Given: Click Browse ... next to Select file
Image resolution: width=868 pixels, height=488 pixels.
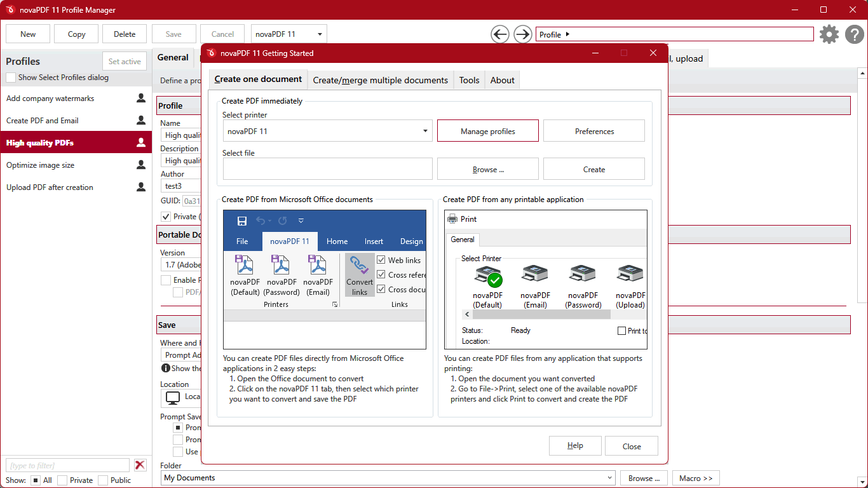Looking at the screenshot, I should (488, 169).
